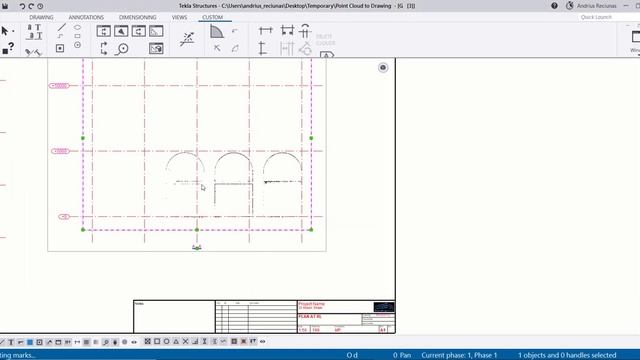Open the ANNOTATIONS ribbon tab
Image resolution: width=640 pixels, height=360 pixels.
(x=86, y=17)
